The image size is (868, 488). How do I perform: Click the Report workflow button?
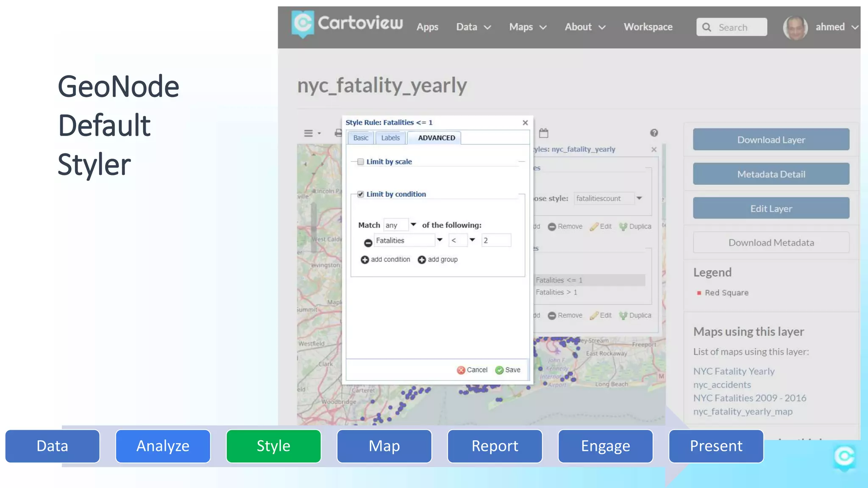pos(495,446)
